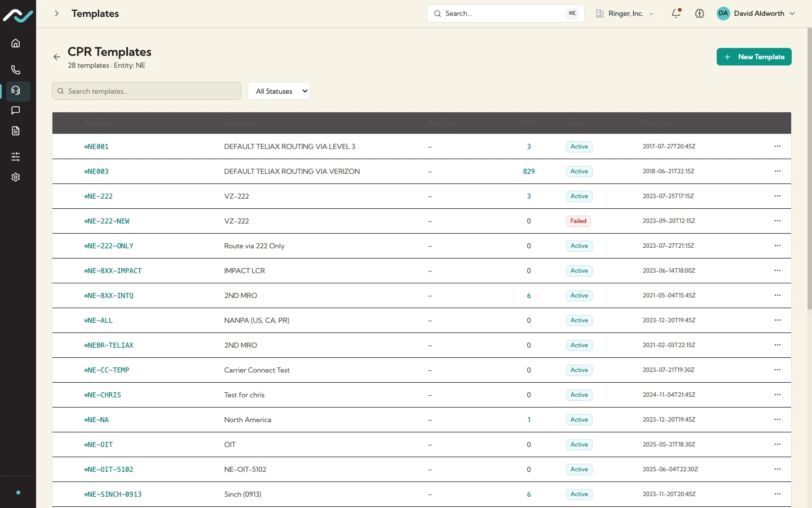Open actions menu for *NE-OIT row
The height and width of the screenshot is (508, 812).
tap(778, 444)
